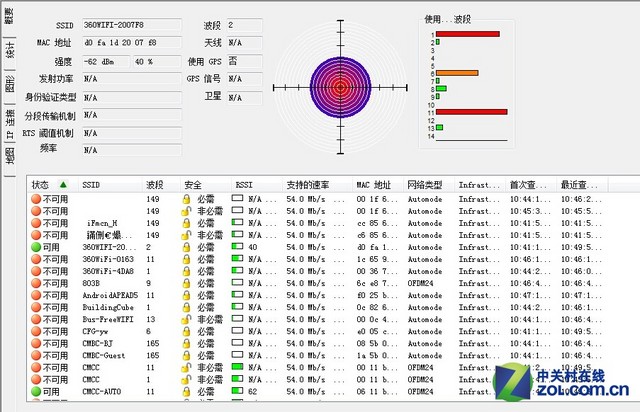The image size is (640, 412).
Task: Click the channel 1 red usage bar
Action: pyautogui.click(x=468, y=34)
